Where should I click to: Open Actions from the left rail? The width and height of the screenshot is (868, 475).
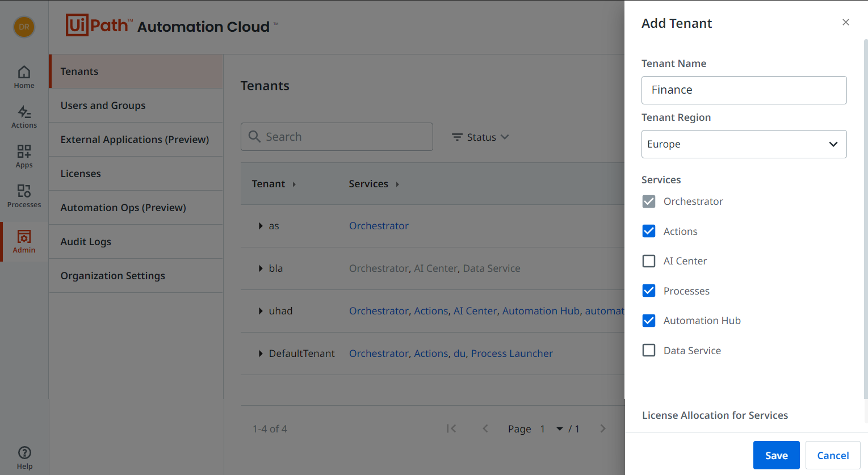tap(24, 117)
